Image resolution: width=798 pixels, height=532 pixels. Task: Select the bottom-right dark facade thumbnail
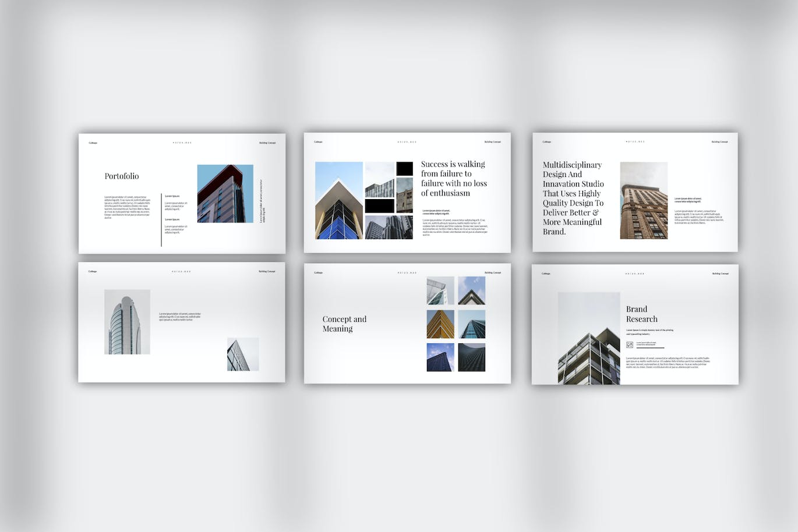coord(471,357)
